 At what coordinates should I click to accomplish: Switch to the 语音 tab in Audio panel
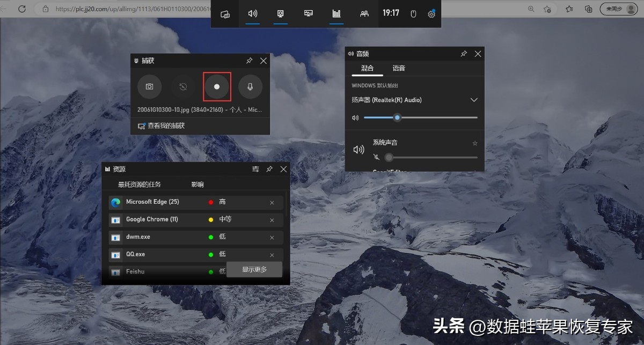[x=399, y=68]
